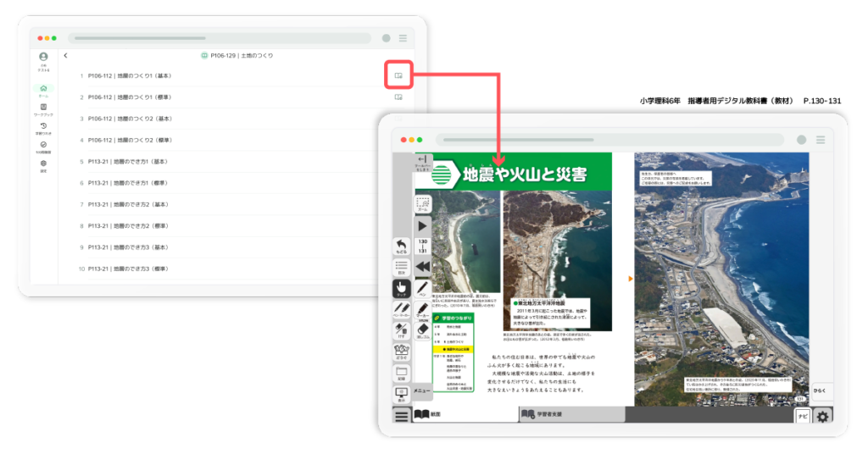Open the checkmark circle sidebar item
The height and width of the screenshot is (454, 868).
pyautogui.click(x=43, y=147)
